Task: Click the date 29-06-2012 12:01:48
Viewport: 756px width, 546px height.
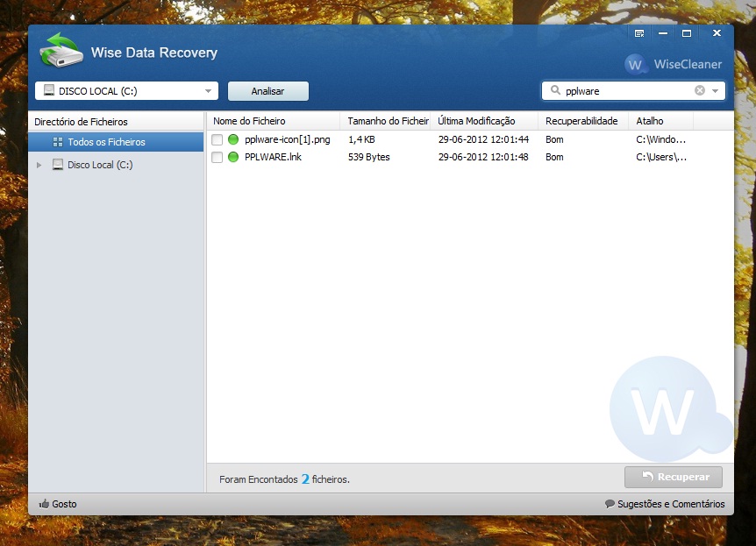Action: (x=483, y=157)
